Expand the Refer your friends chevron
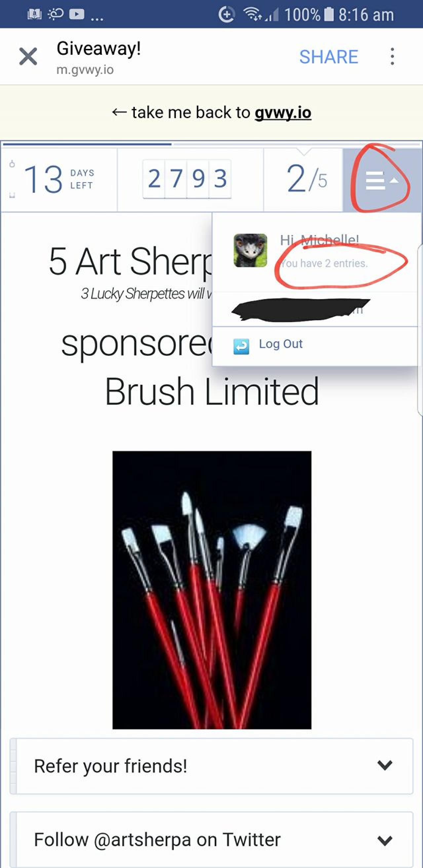423x868 pixels. [x=385, y=765]
